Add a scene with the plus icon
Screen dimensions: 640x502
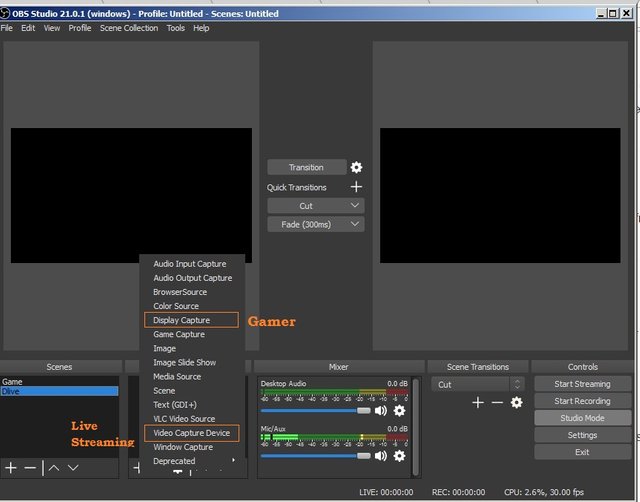(x=11, y=468)
